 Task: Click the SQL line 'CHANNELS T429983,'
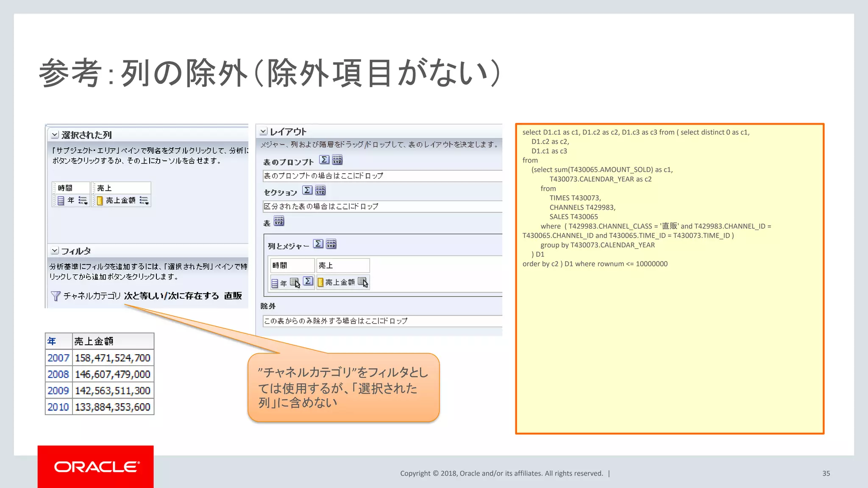pos(583,207)
